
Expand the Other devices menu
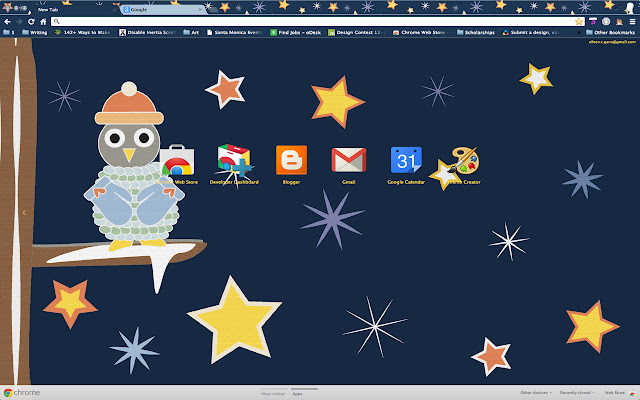click(x=536, y=393)
